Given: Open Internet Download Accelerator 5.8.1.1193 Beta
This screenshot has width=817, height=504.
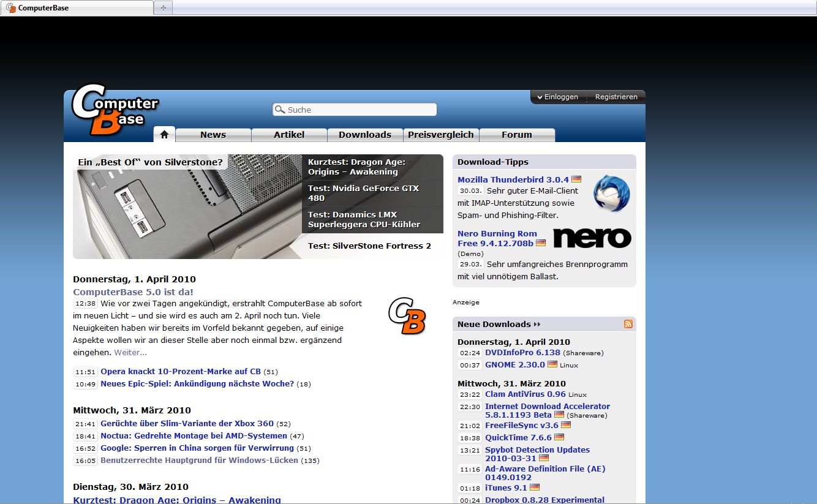Looking at the screenshot, I should pyautogui.click(x=548, y=410).
